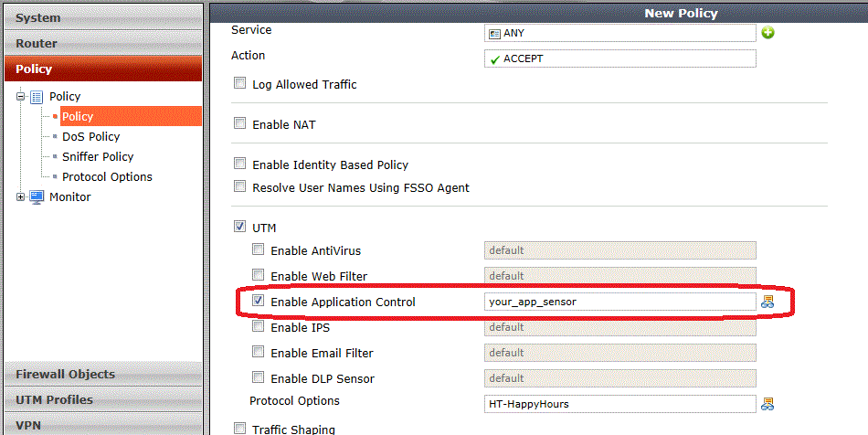This screenshot has height=435, width=868.
Task: Click the your_app_sensor selection field
Action: click(x=620, y=302)
